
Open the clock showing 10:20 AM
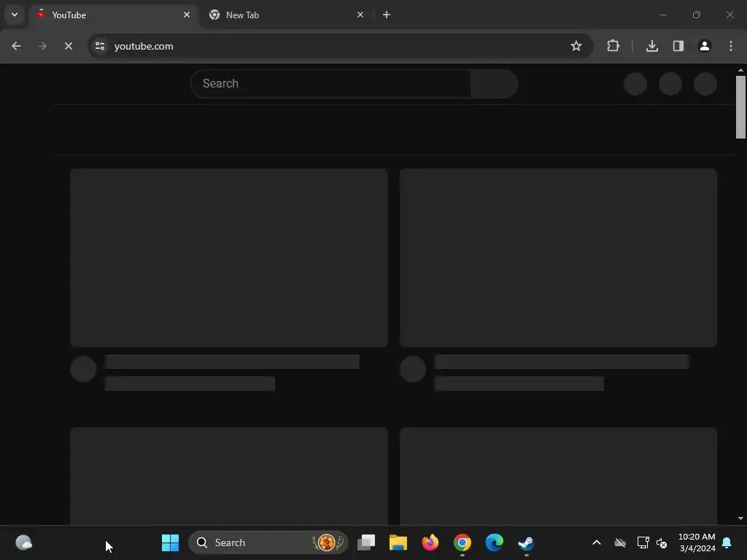point(697,542)
